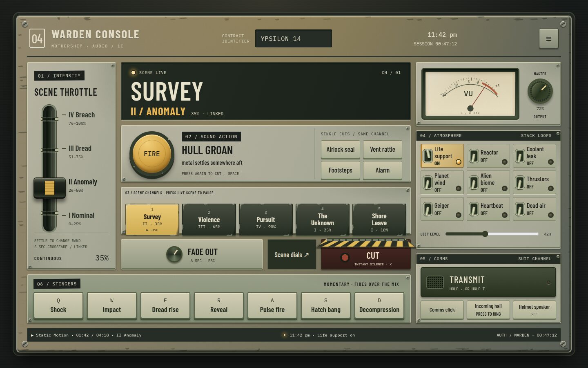Trigger the Alarm cue

click(x=383, y=170)
